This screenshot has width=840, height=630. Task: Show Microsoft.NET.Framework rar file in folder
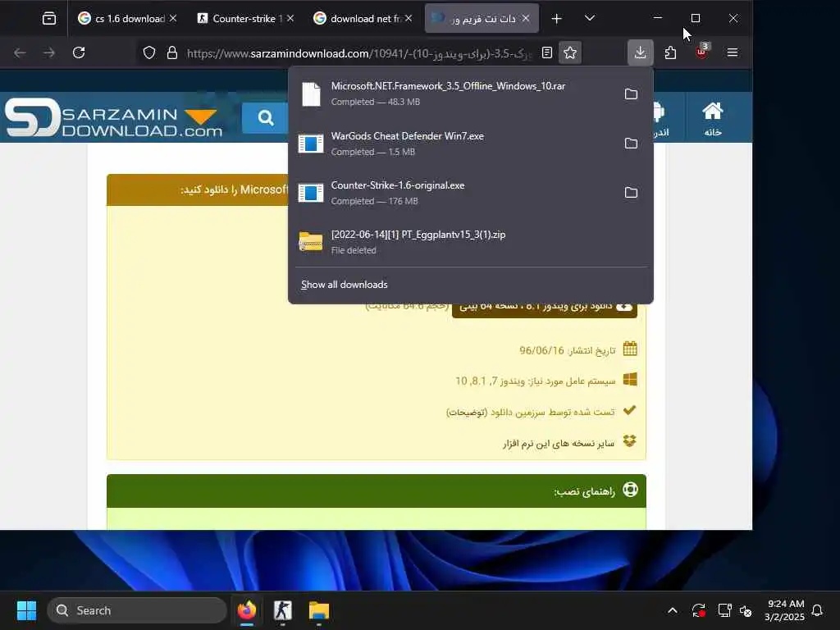tap(631, 94)
